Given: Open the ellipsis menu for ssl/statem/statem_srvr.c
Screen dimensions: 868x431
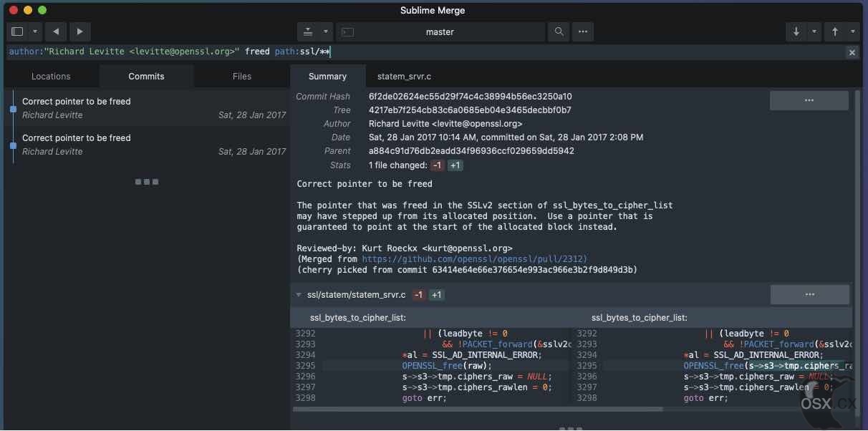Looking at the screenshot, I should pos(810,294).
